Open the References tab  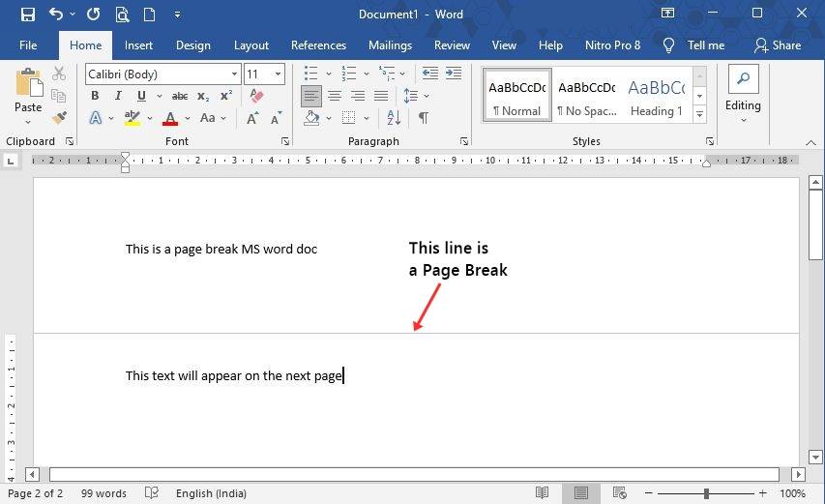click(x=318, y=45)
